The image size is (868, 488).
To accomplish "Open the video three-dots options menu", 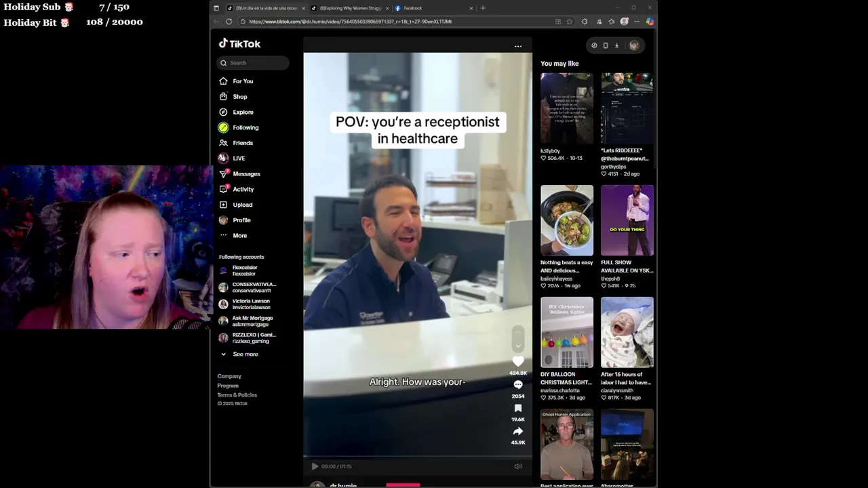I will 518,46.
